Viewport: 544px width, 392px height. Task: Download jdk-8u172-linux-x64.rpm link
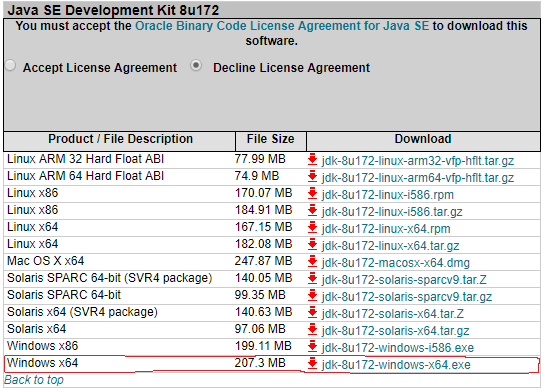(x=386, y=229)
